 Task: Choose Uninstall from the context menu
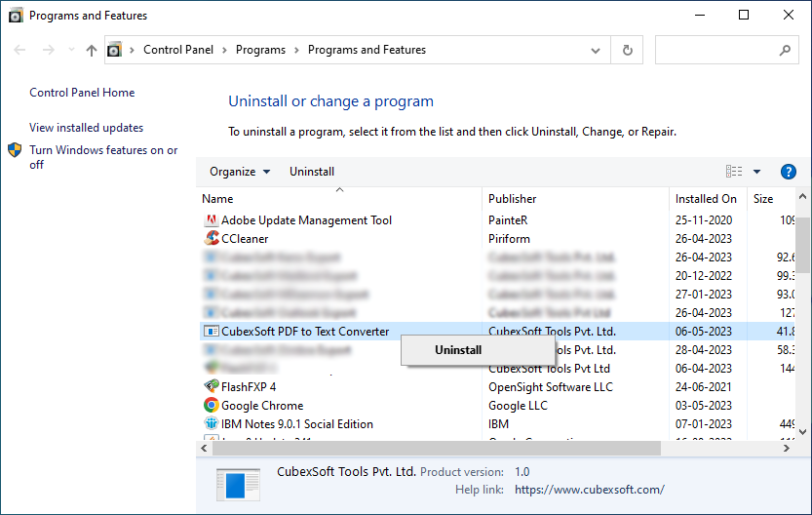click(478, 350)
